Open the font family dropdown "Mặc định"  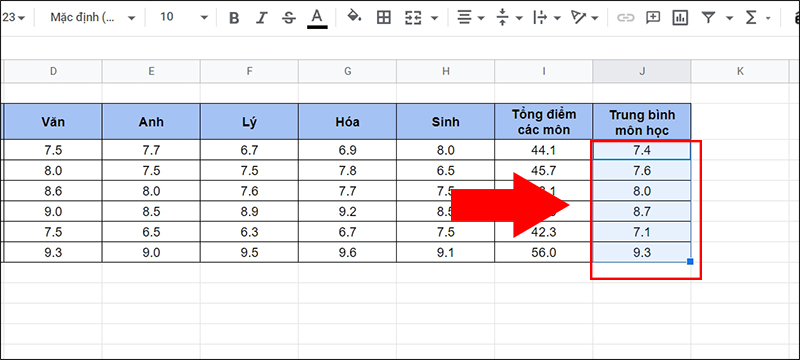click(x=92, y=17)
